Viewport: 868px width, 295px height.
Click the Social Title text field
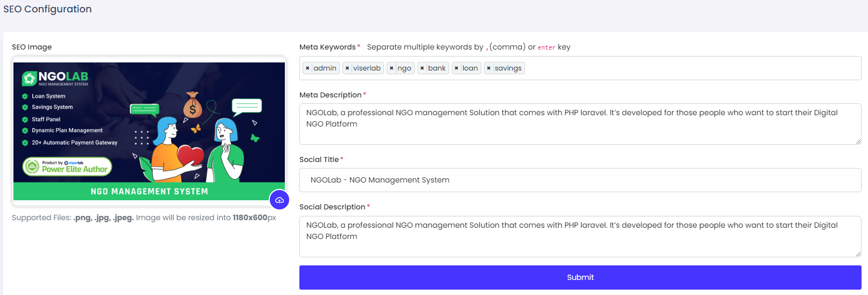pos(579,180)
